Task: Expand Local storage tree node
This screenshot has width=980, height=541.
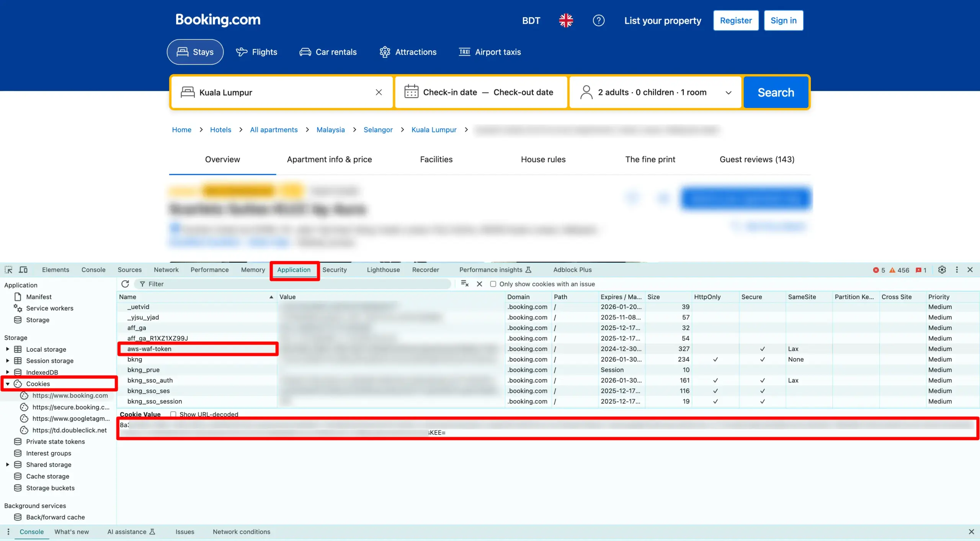Action: (7, 349)
